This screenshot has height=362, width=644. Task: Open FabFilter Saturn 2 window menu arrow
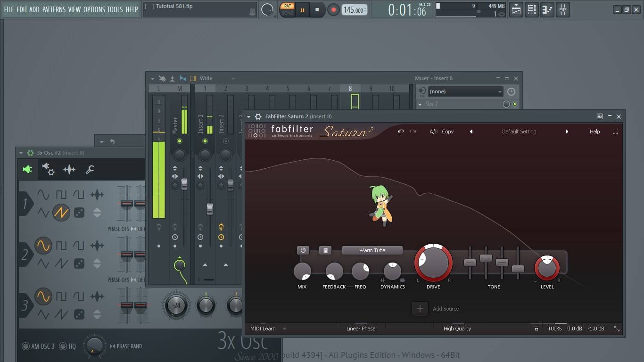pos(248,116)
